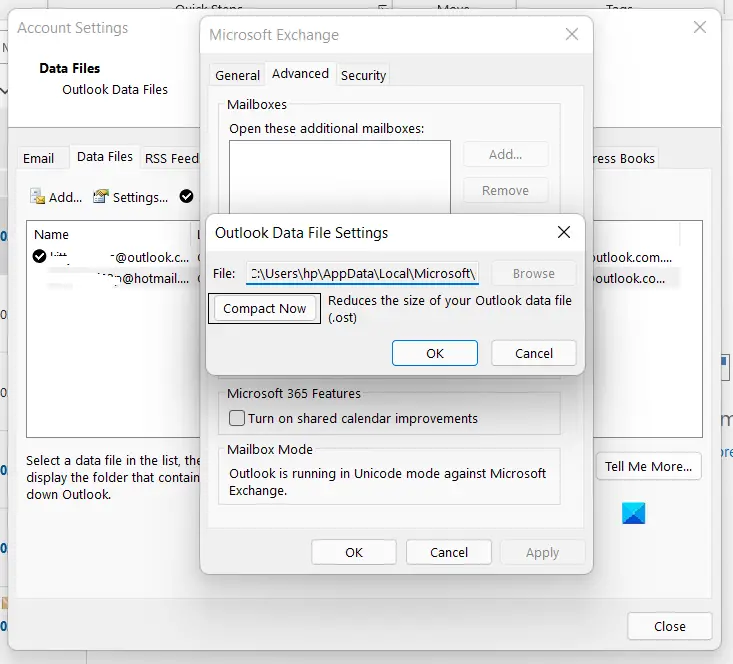The image size is (733, 664).
Task: Click Remove next to the additional mailboxes list
Action: (505, 190)
